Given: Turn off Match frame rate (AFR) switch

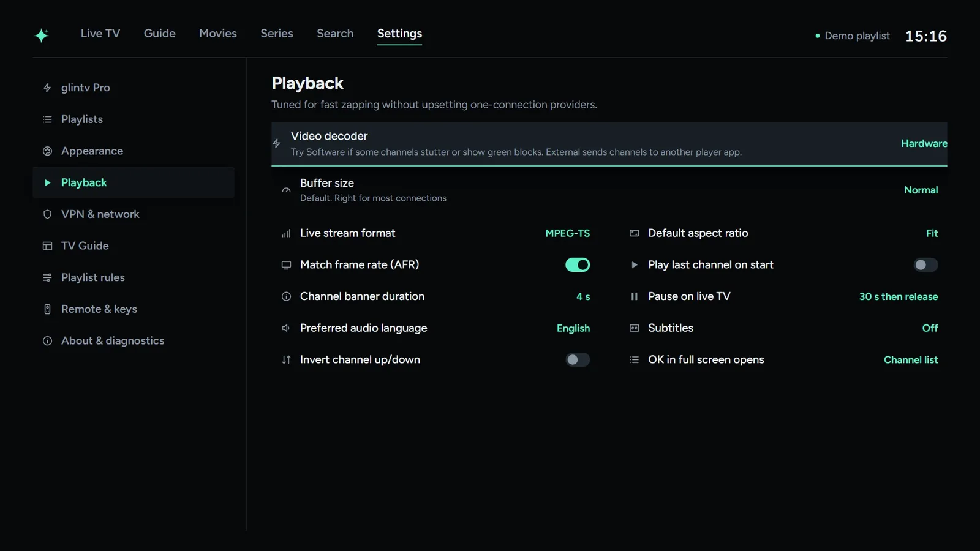Looking at the screenshot, I should click(x=578, y=265).
